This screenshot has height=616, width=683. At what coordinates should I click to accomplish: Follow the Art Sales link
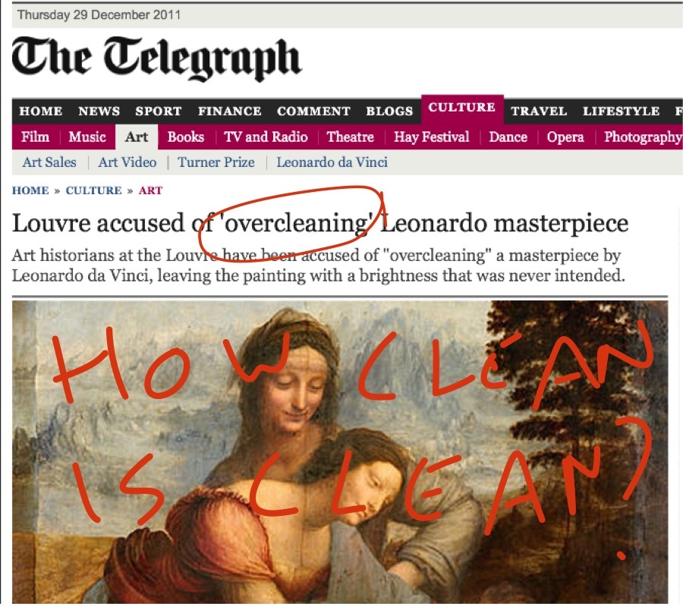(x=49, y=162)
